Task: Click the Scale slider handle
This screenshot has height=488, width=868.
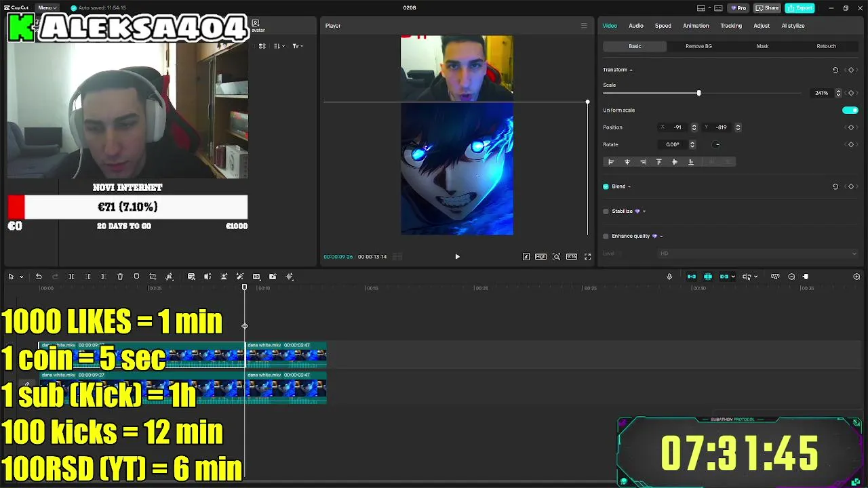Action: (x=698, y=93)
